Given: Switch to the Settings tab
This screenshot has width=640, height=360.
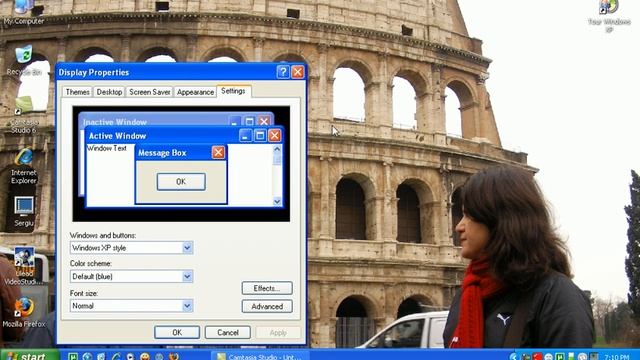Looking at the screenshot, I should pos(233,91).
